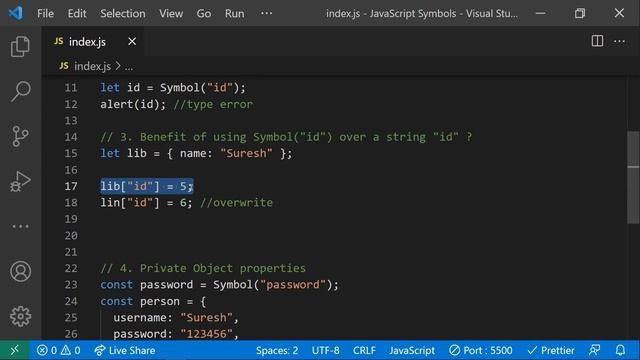Screen dimensions: 640x360
Task: Open the View menu
Action: click(171, 13)
